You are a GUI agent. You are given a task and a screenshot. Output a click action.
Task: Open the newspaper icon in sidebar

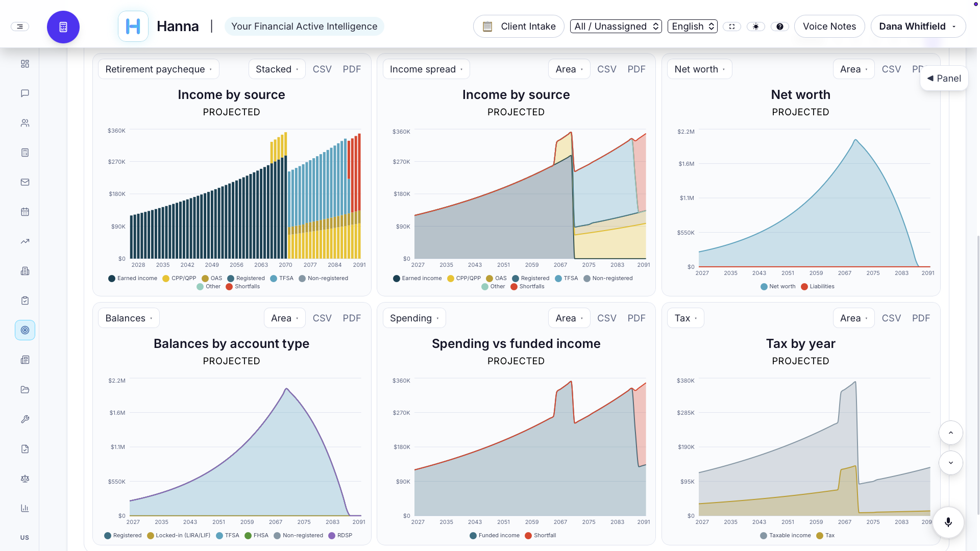pos(25,360)
